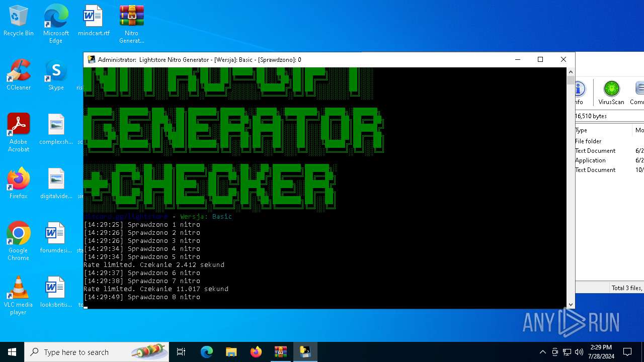644x362 pixels.
Task: Open the Recycle Bin desktop icon
Action: pyautogui.click(x=19, y=21)
